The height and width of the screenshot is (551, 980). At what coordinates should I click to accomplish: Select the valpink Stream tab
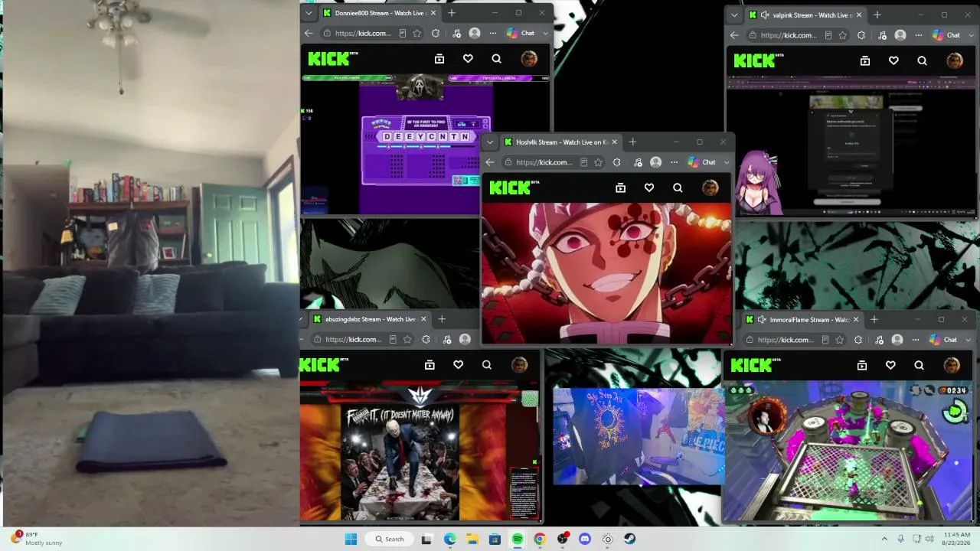[x=806, y=15]
